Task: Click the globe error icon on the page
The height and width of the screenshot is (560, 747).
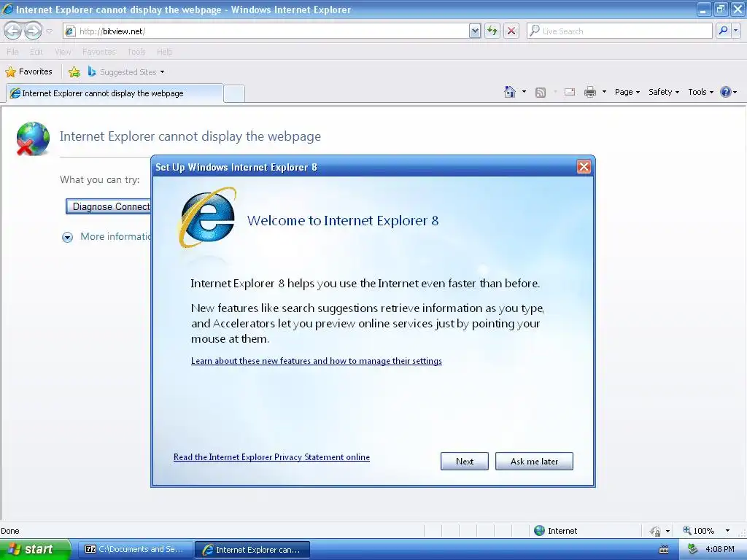Action: tap(32, 139)
